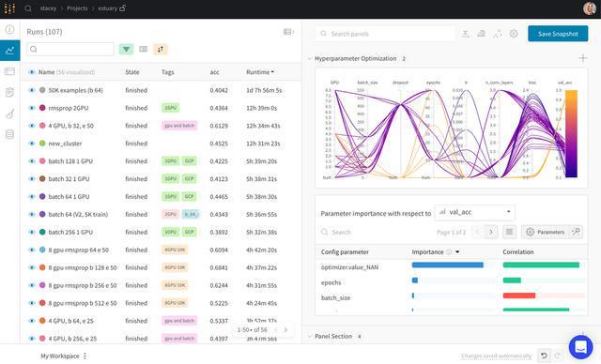
Task: Open the workspace charts sidebar icon
Action: [x=10, y=50]
